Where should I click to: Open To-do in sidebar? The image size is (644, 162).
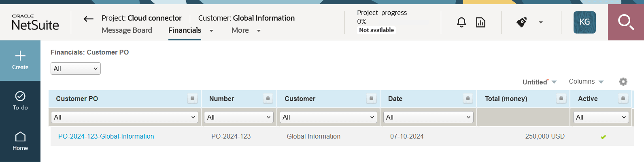coord(20,101)
